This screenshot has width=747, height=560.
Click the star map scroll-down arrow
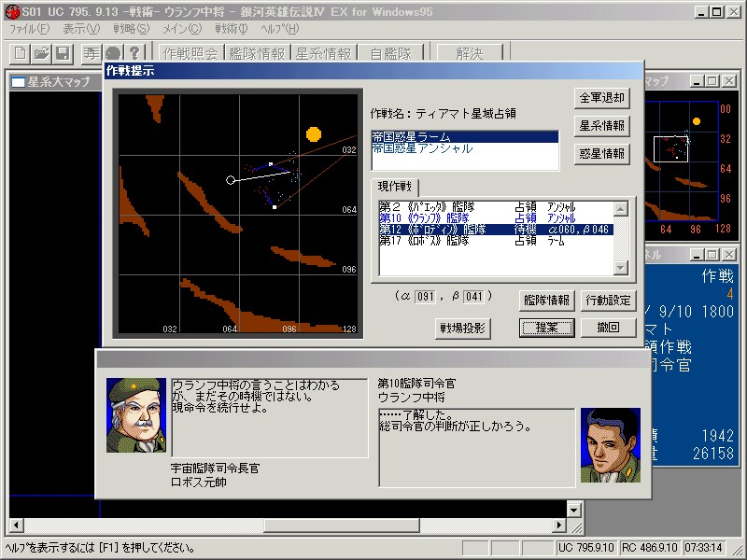(x=574, y=510)
